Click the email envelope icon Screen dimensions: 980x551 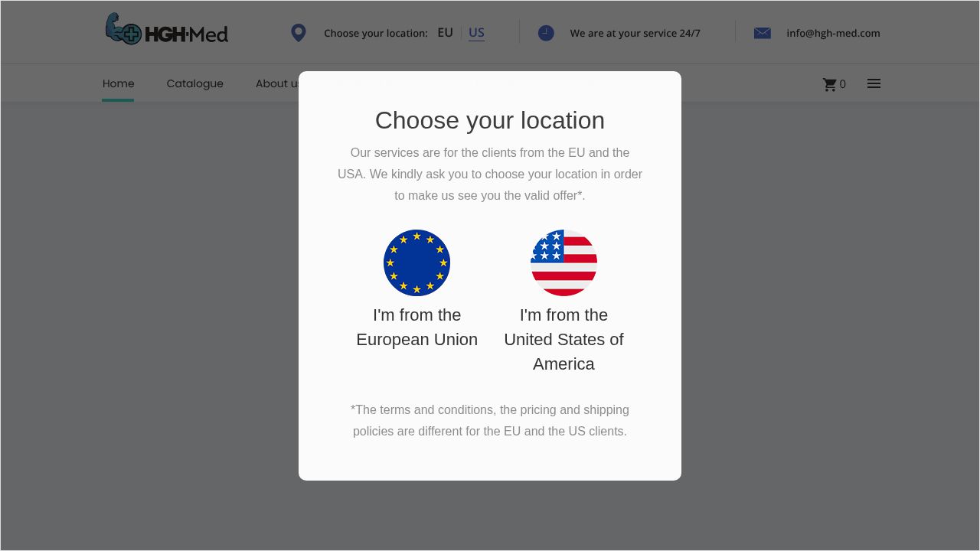click(763, 33)
